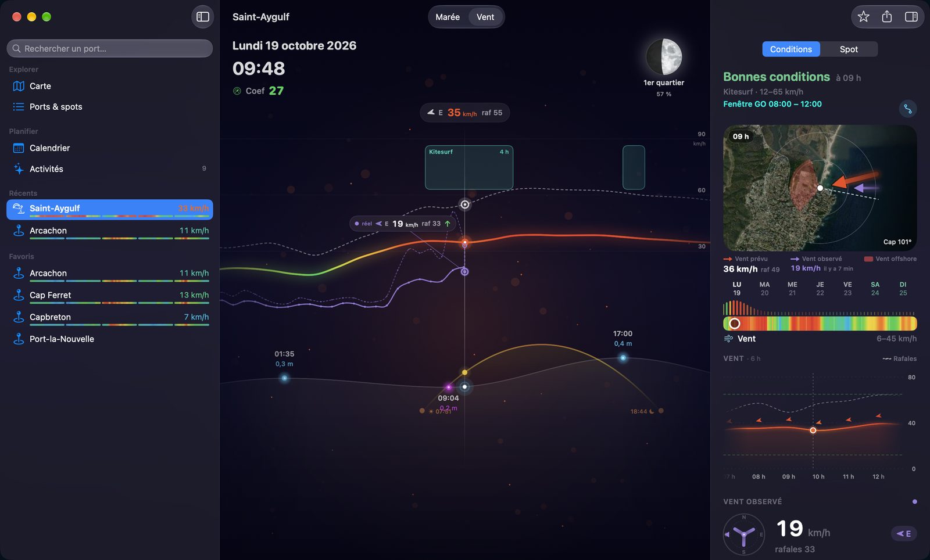Select Port-la-Nouvelle in favorites
Viewport: 930px width, 560px height.
point(110,339)
